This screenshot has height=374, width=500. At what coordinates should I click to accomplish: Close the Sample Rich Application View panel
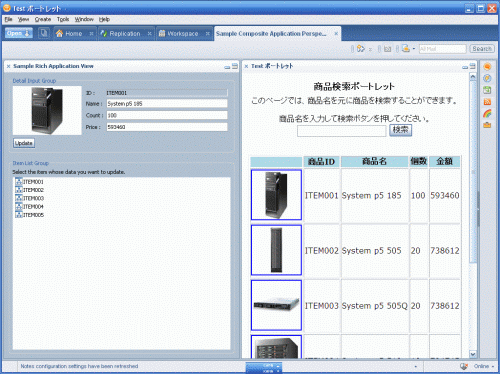tap(8, 66)
